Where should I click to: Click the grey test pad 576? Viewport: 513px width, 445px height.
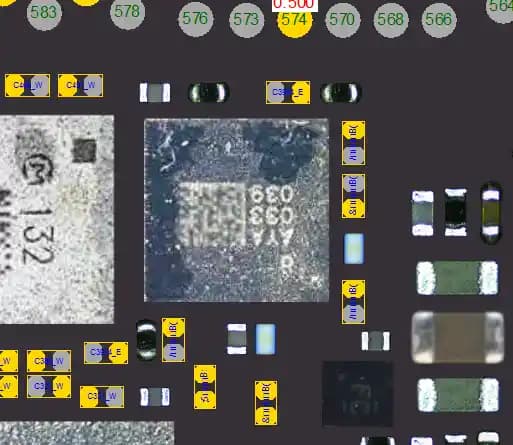[x=196, y=19]
